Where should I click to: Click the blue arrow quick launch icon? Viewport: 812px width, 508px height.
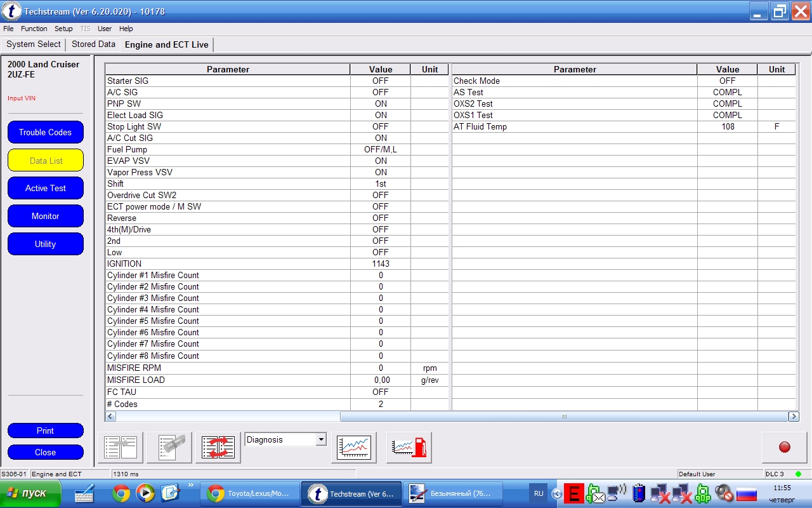[x=170, y=493]
